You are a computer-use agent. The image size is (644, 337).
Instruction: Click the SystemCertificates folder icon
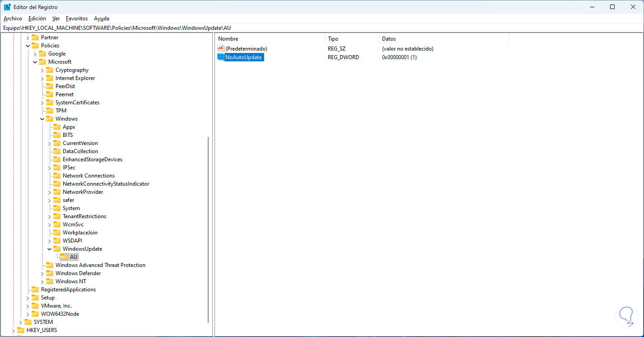click(x=50, y=103)
